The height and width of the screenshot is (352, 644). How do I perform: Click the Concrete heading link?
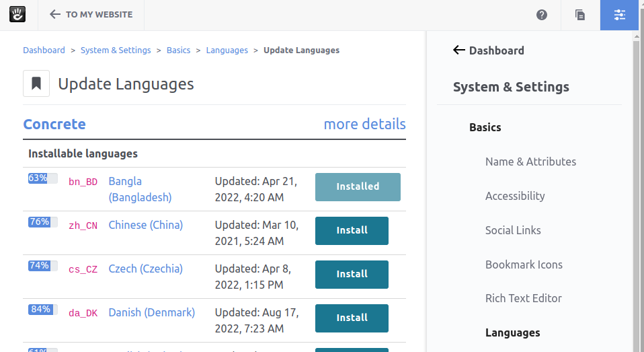point(54,124)
